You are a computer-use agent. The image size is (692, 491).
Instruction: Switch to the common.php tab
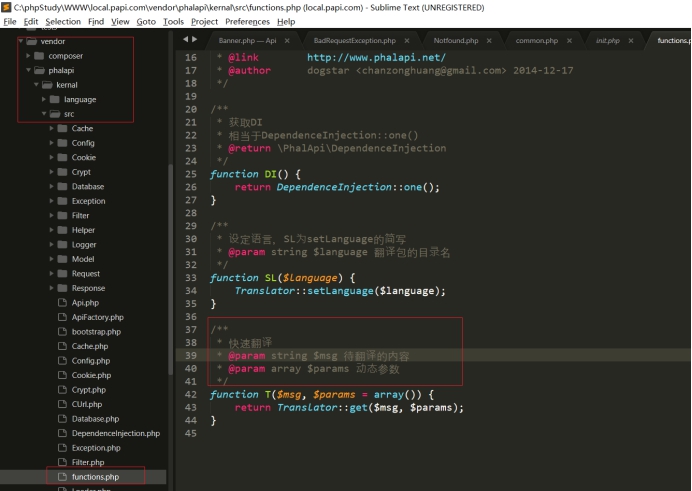pyautogui.click(x=537, y=41)
